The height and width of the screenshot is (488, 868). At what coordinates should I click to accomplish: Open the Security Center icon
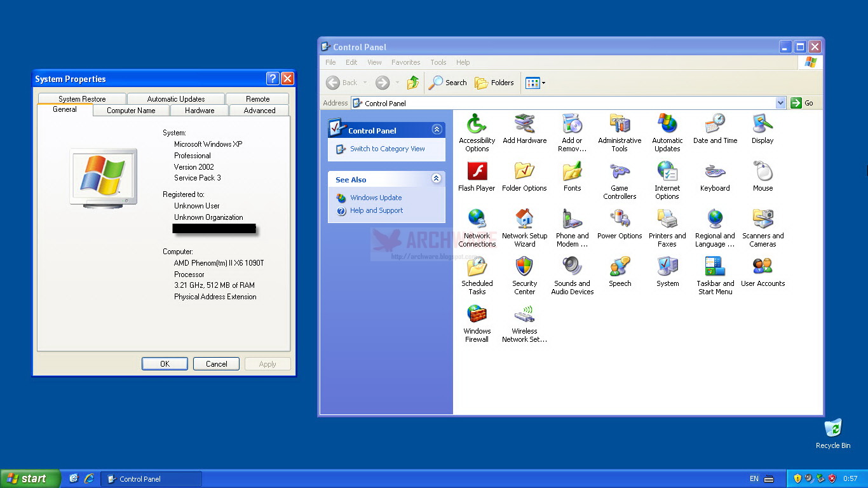524,275
